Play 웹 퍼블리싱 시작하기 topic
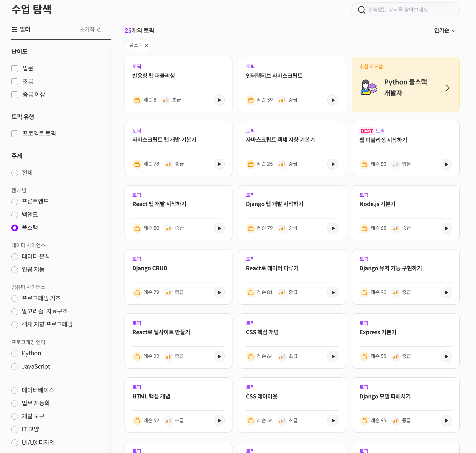476x453 pixels. pos(446,164)
